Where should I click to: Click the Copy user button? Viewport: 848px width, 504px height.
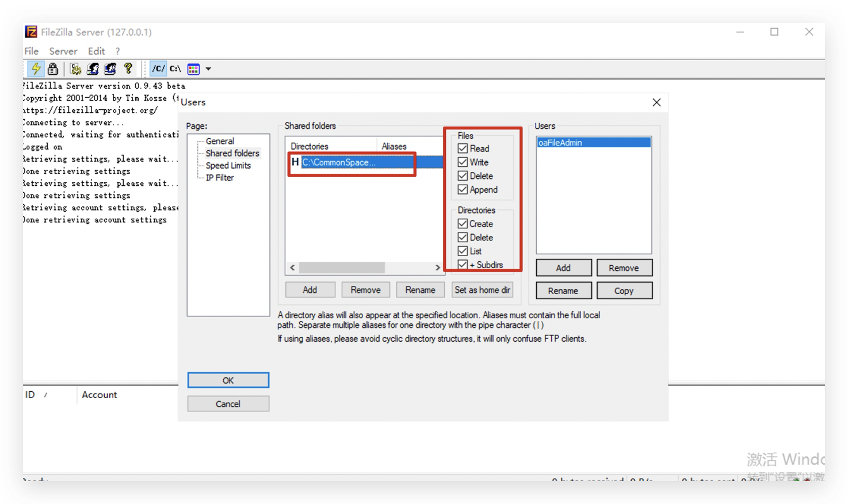click(x=624, y=290)
